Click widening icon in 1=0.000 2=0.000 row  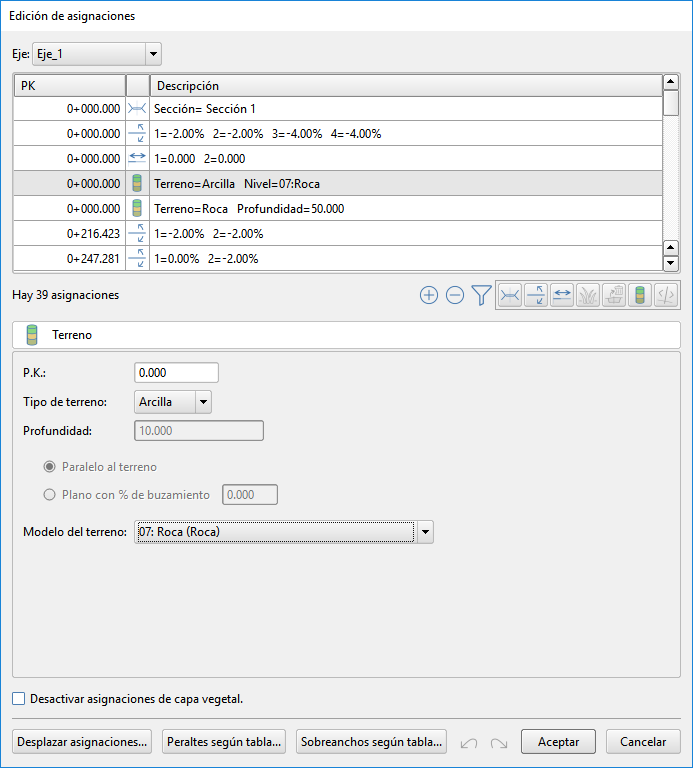pyautogui.click(x=137, y=158)
